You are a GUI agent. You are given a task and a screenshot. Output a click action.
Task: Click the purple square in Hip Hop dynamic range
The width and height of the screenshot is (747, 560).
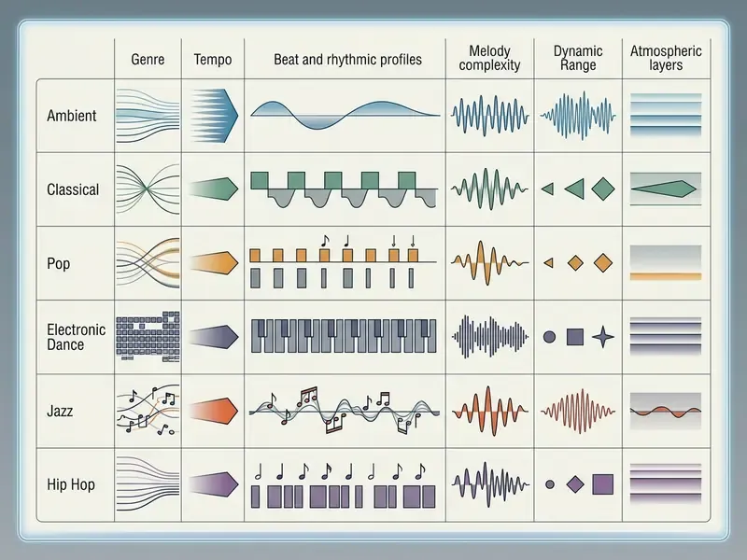tap(602, 484)
